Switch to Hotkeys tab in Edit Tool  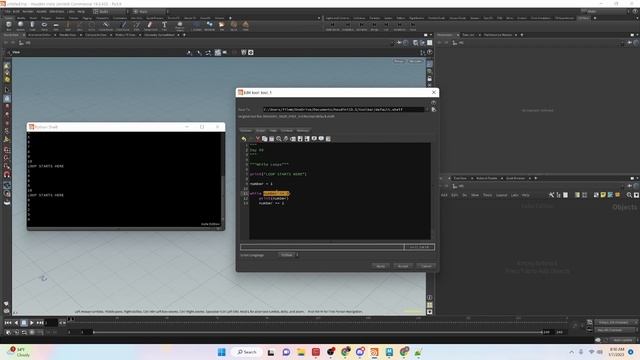[x=302, y=131]
